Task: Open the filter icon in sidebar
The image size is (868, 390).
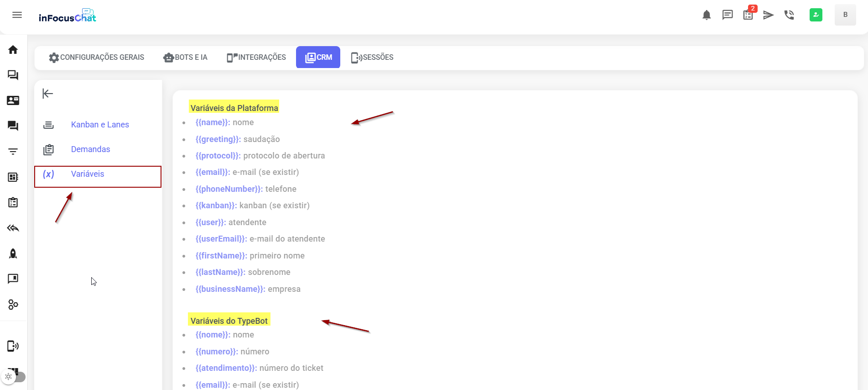Action: pos(13,152)
